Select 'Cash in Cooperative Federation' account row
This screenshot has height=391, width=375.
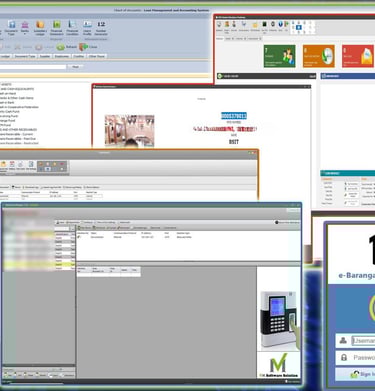click(19, 107)
